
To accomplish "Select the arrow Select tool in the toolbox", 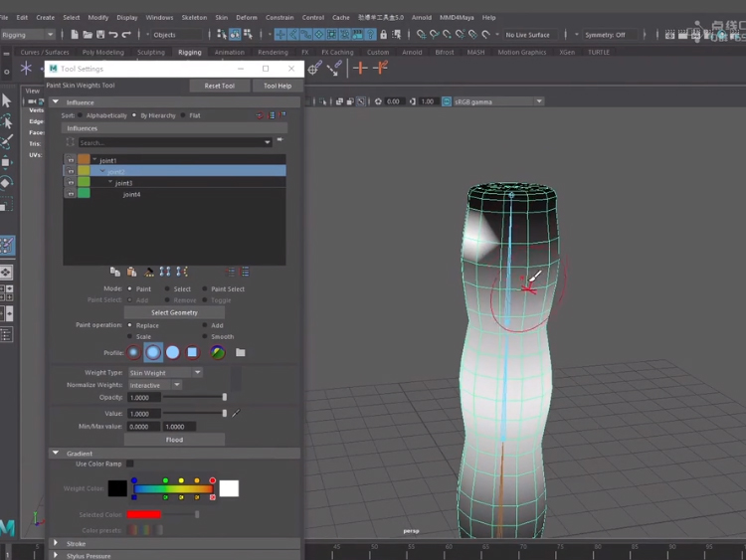I will (x=6, y=100).
